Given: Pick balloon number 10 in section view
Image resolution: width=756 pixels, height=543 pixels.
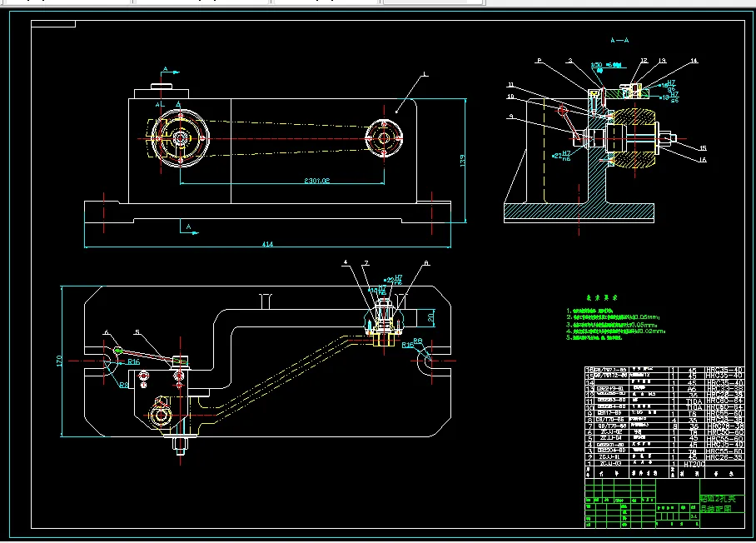Looking at the screenshot, I should pyautogui.click(x=510, y=97).
